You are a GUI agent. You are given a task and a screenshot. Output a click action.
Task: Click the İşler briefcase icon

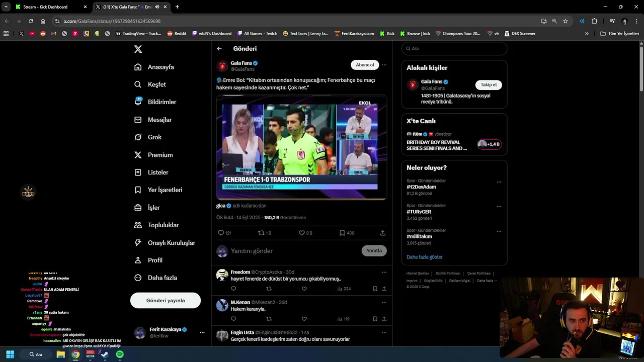[138, 208]
